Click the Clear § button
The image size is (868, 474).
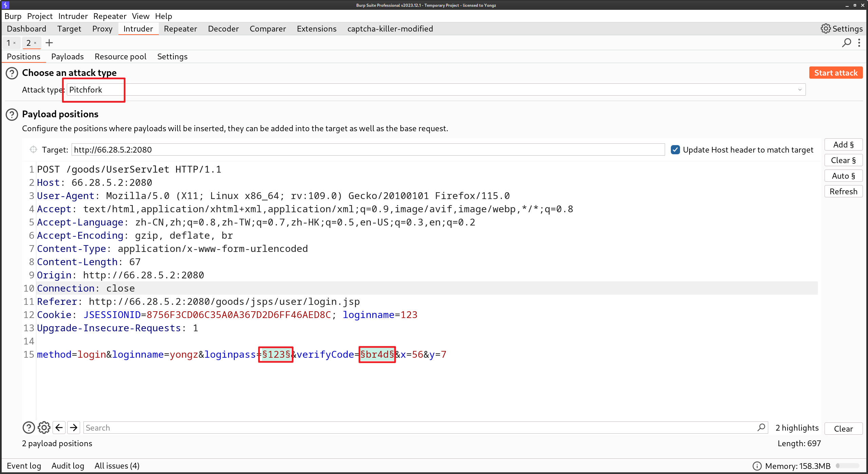point(843,160)
